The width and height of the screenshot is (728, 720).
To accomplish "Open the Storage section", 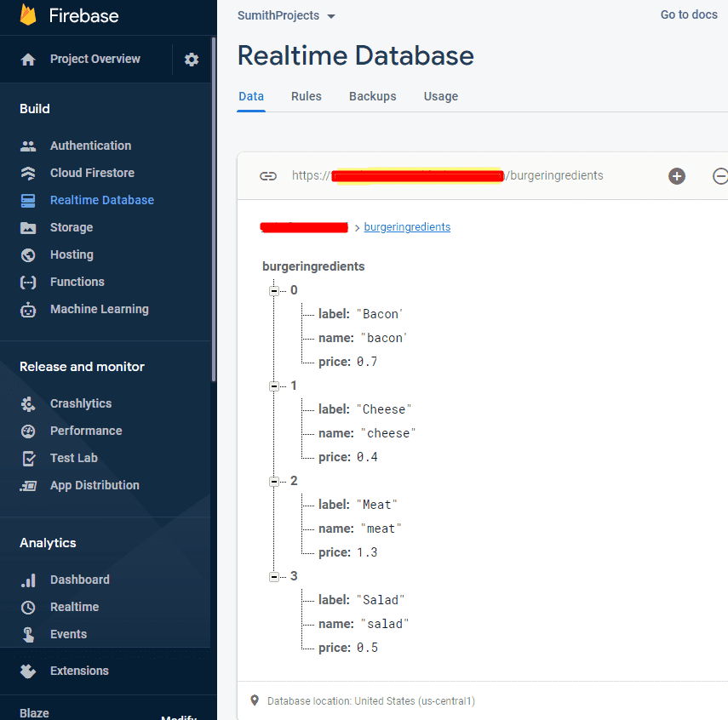I will coord(72,227).
